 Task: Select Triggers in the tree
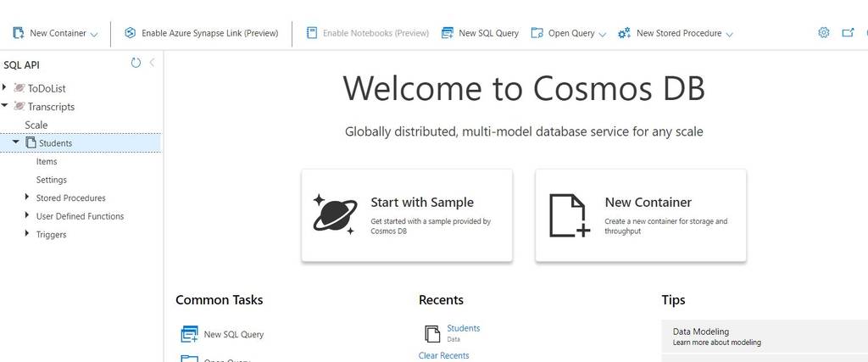point(51,235)
